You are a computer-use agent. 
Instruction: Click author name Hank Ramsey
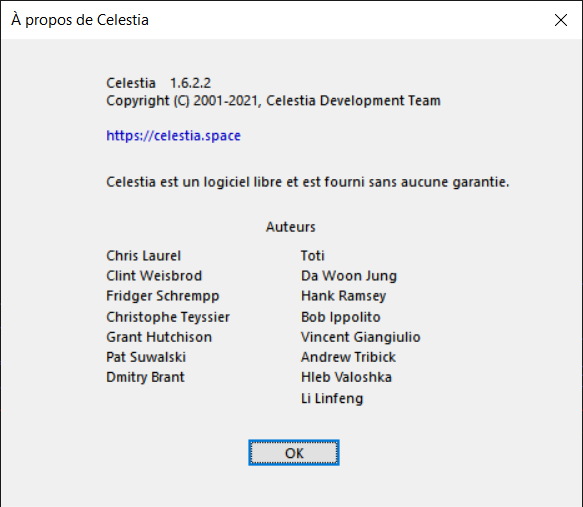(344, 296)
